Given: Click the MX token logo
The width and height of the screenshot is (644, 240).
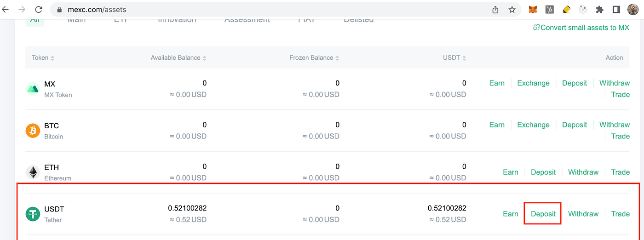Looking at the screenshot, I should pyautogui.click(x=33, y=89).
